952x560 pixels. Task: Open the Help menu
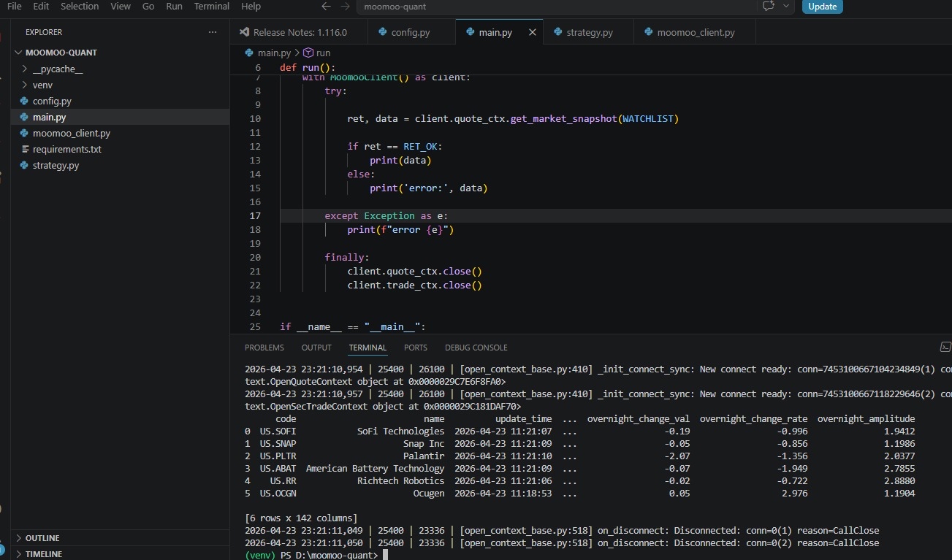[251, 6]
